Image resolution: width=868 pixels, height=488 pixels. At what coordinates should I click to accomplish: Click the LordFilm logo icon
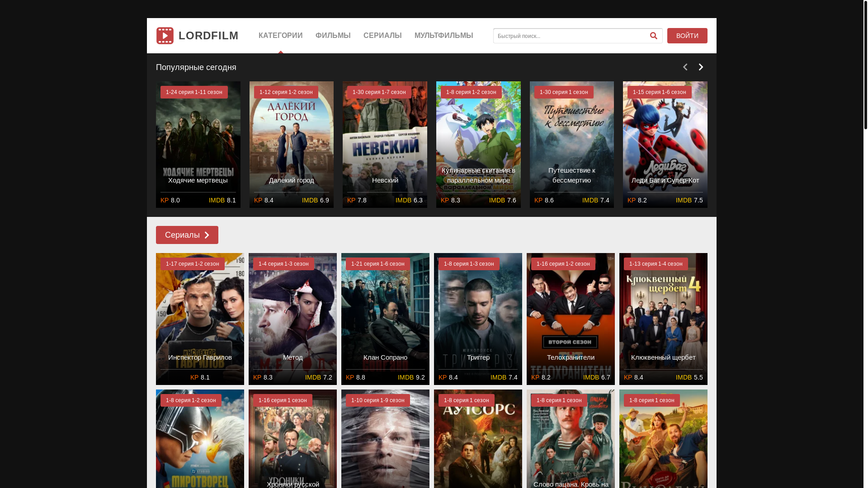165,36
